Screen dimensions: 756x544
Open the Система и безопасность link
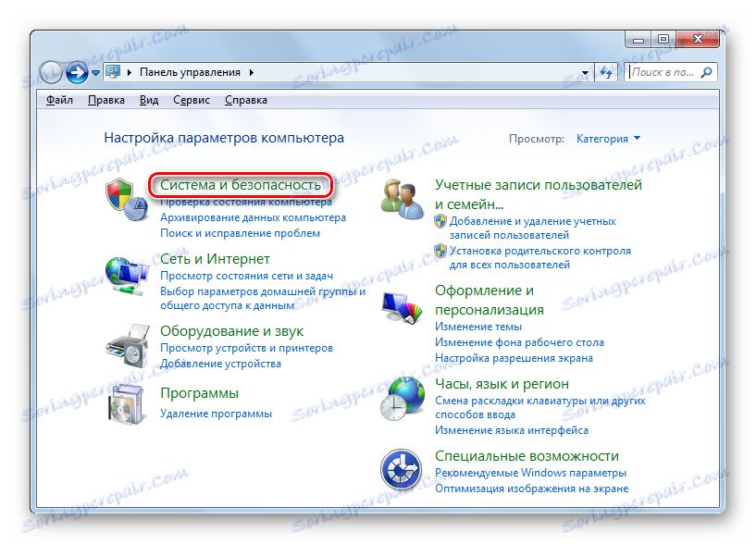[241, 185]
